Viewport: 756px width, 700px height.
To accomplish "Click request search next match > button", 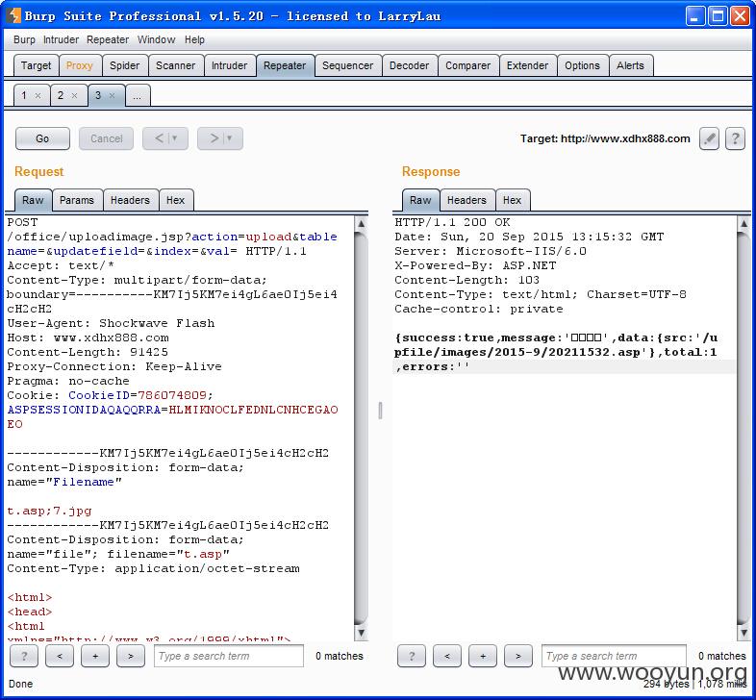I will coord(131,656).
